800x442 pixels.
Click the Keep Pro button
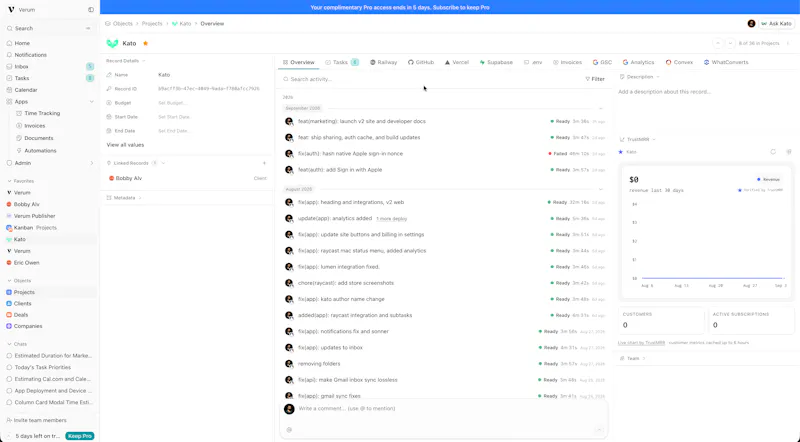point(80,436)
